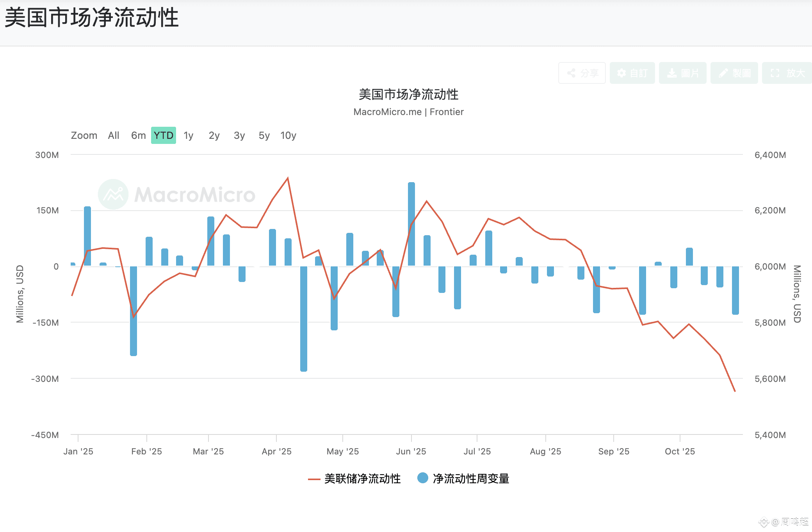Open the customize (自訂) gear settings
812x532 pixels.
tap(632, 73)
